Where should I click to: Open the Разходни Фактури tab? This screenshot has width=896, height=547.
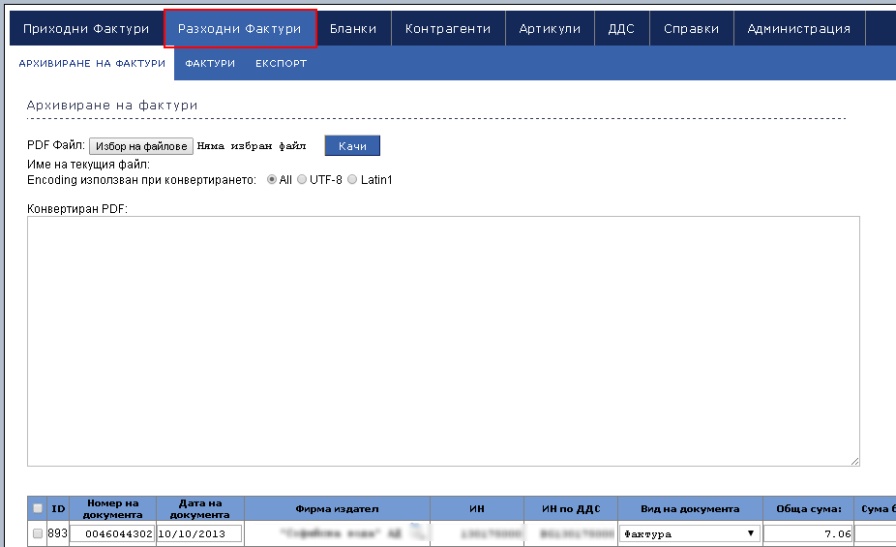pos(239,29)
